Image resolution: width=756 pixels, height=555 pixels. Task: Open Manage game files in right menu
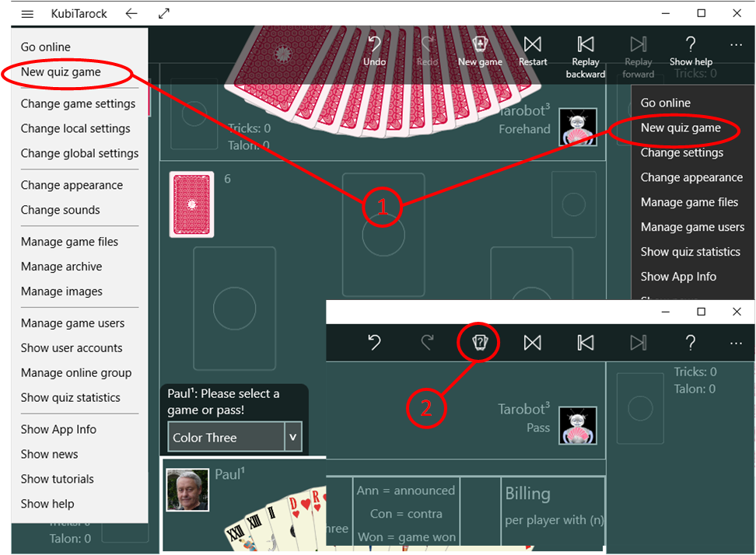click(689, 202)
